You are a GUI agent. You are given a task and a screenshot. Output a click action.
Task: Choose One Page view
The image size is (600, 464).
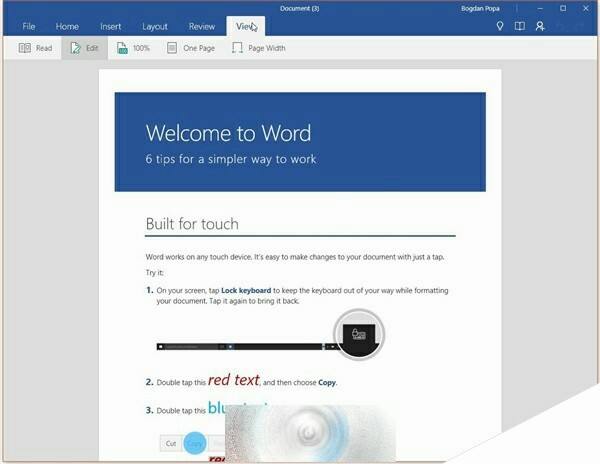(x=191, y=48)
